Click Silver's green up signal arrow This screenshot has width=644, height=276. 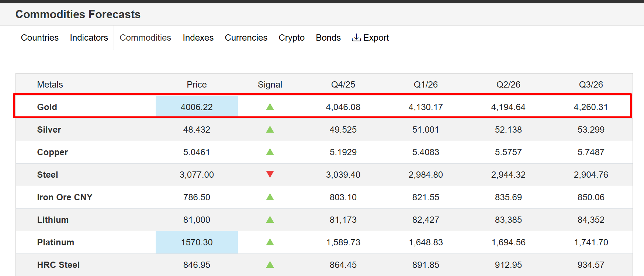point(270,130)
